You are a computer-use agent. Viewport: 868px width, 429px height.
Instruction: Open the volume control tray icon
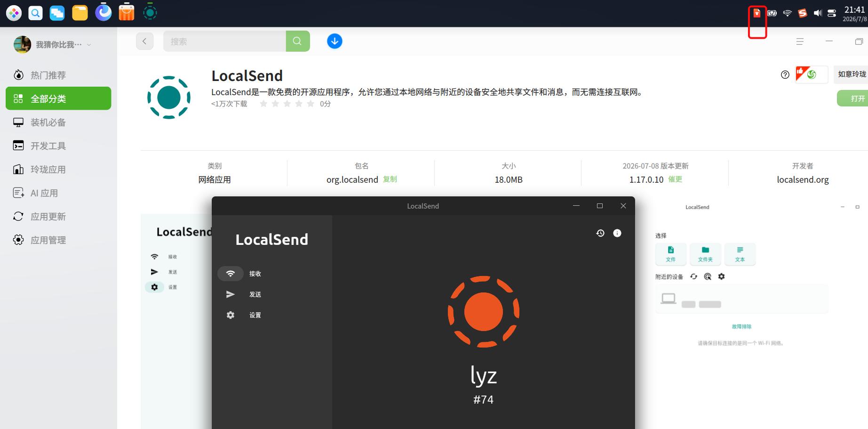pos(818,13)
